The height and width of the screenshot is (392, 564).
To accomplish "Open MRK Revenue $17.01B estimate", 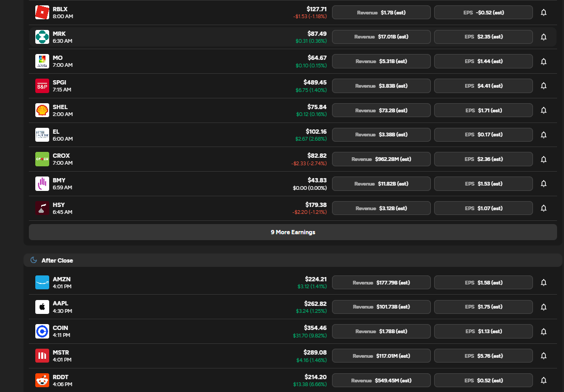I will [x=381, y=37].
